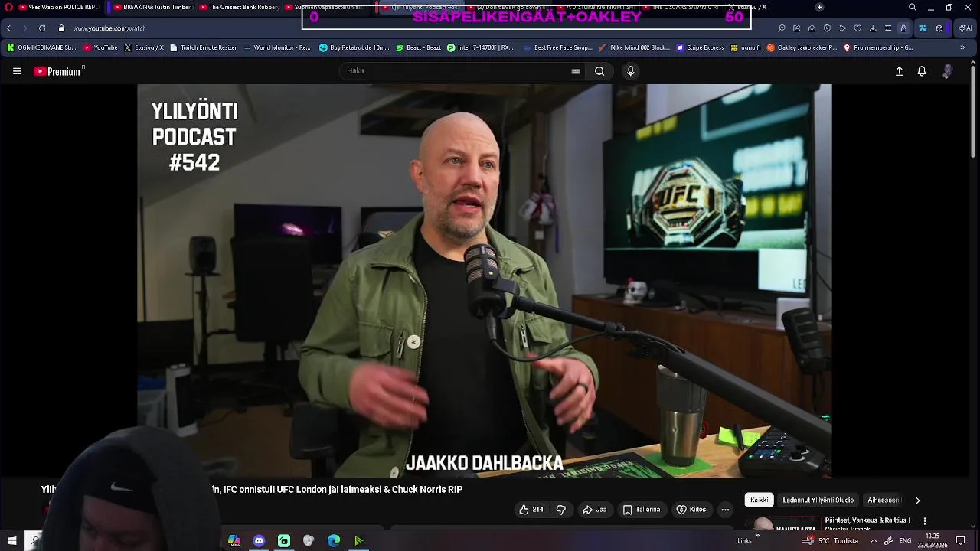
Task: Open YouTube notifications bell
Action: (x=922, y=71)
